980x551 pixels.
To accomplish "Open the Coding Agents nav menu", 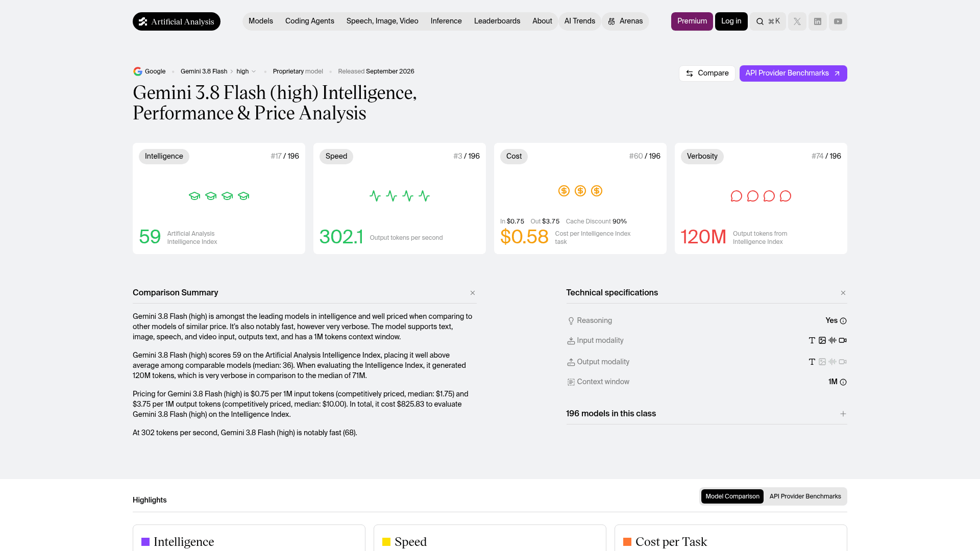I will point(310,21).
